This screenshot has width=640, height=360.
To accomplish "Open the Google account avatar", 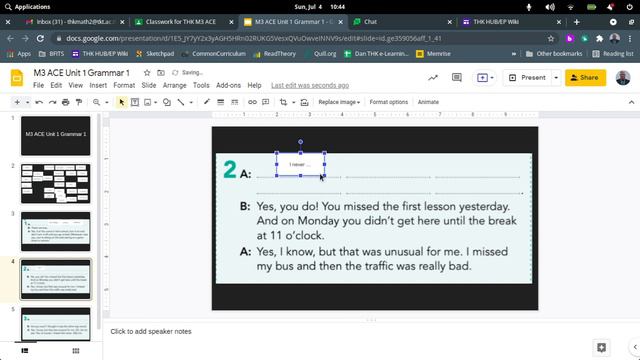I will [x=623, y=78].
